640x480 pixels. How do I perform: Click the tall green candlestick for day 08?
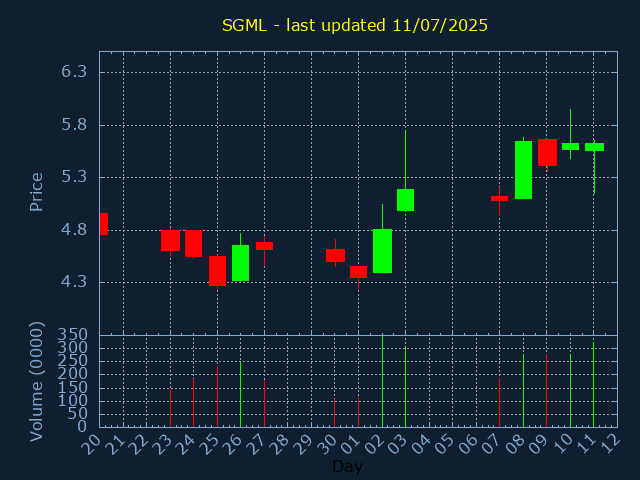pos(523,170)
